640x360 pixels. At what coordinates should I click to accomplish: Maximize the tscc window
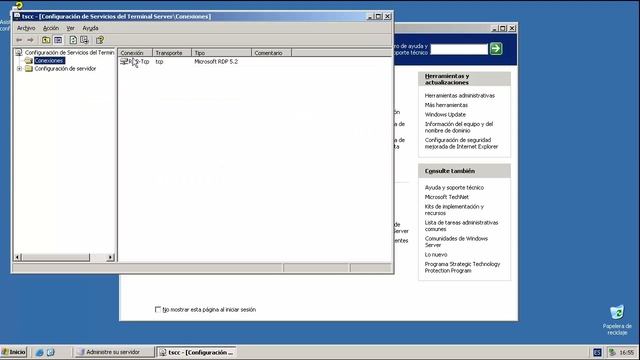click(378, 17)
